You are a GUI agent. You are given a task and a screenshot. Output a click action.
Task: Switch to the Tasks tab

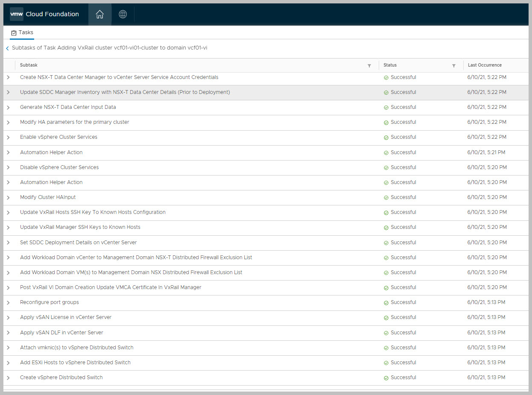coord(22,32)
